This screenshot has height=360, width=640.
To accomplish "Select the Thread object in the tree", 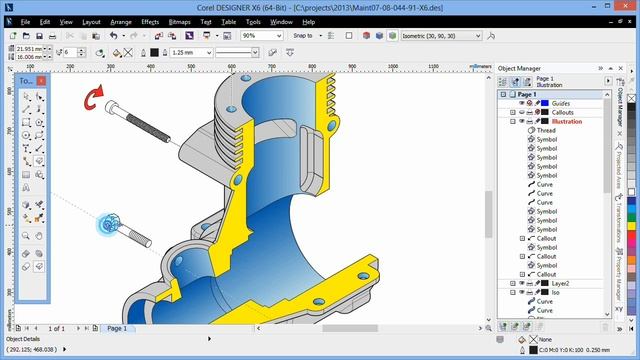I will pos(546,130).
